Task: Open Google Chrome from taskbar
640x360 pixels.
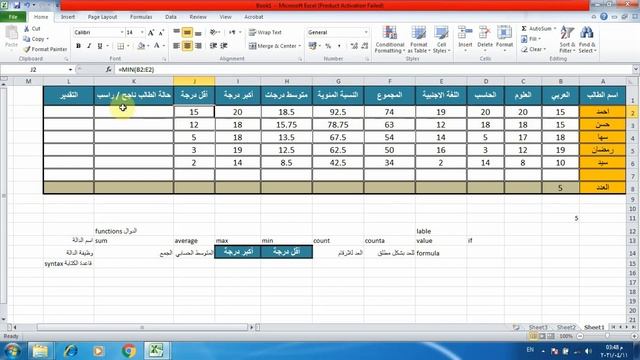Action: click(129, 351)
